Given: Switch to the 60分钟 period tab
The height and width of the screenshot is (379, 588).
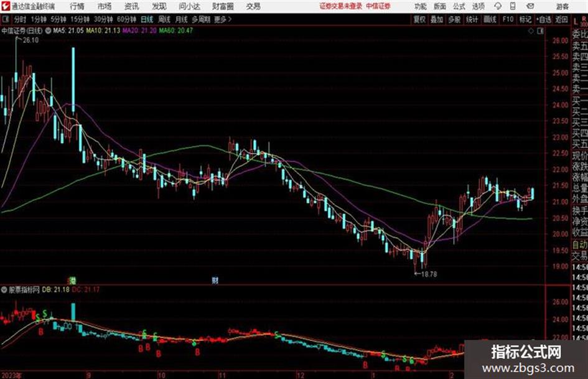Looking at the screenshot, I should coord(126,19).
